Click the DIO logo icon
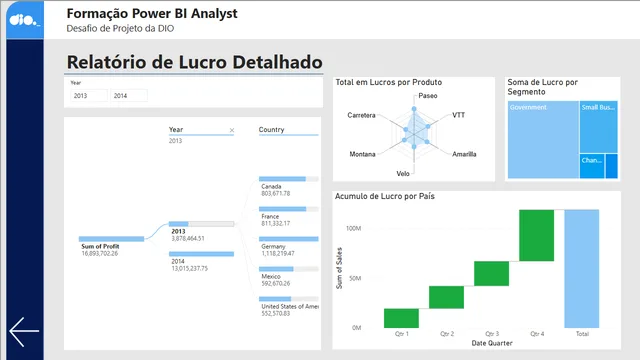The height and width of the screenshot is (360, 640). (24, 20)
